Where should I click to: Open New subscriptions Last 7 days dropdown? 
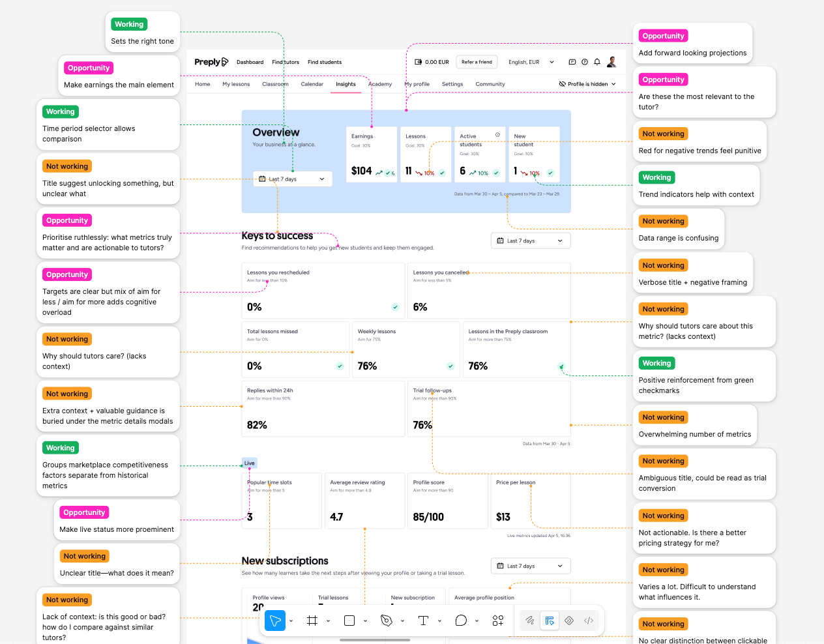(x=531, y=566)
